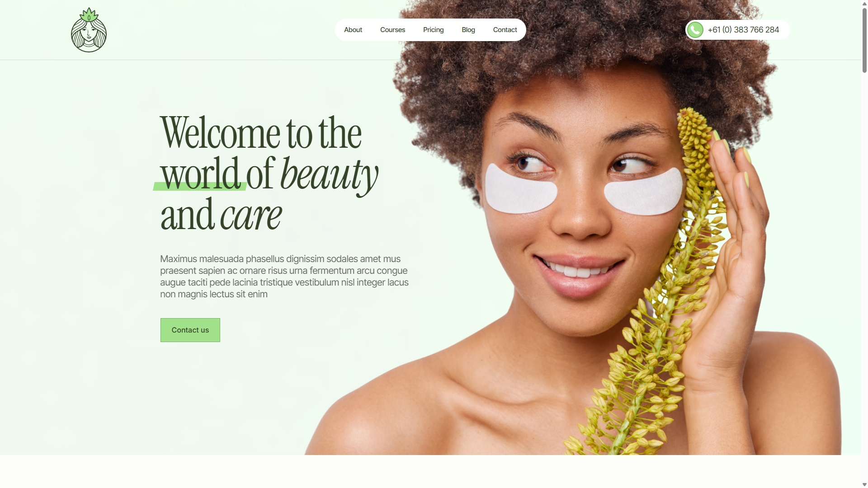Image resolution: width=868 pixels, height=488 pixels.
Task: Click the green highlight under the word "world"
Action: 199,186
